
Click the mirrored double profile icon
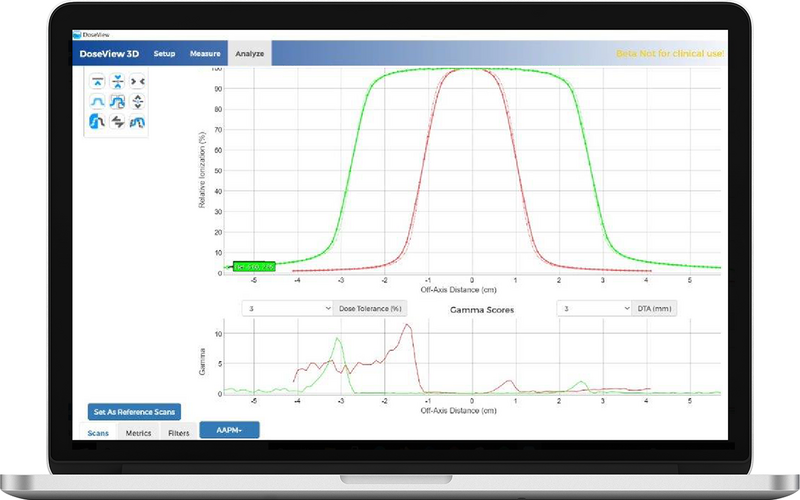[137, 121]
